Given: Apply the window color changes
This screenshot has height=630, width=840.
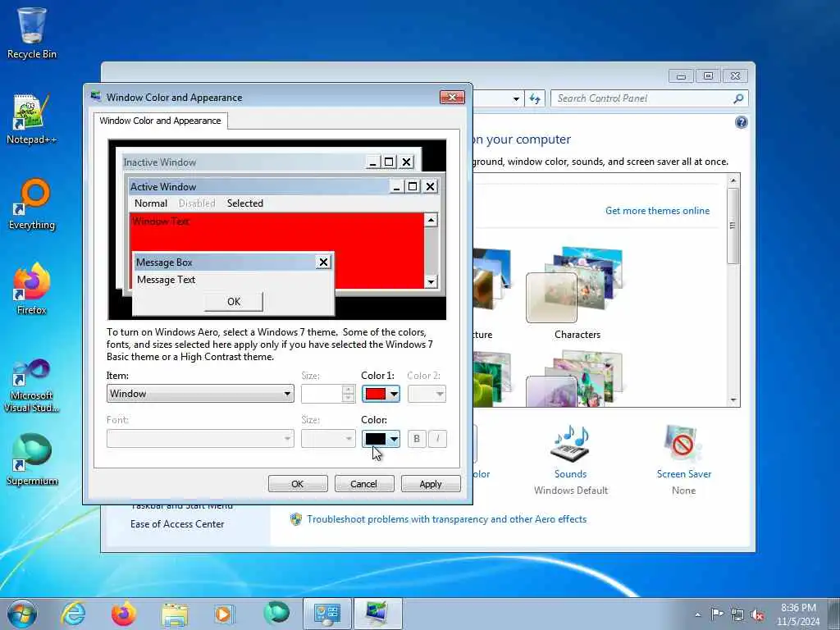Looking at the screenshot, I should (x=431, y=484).
